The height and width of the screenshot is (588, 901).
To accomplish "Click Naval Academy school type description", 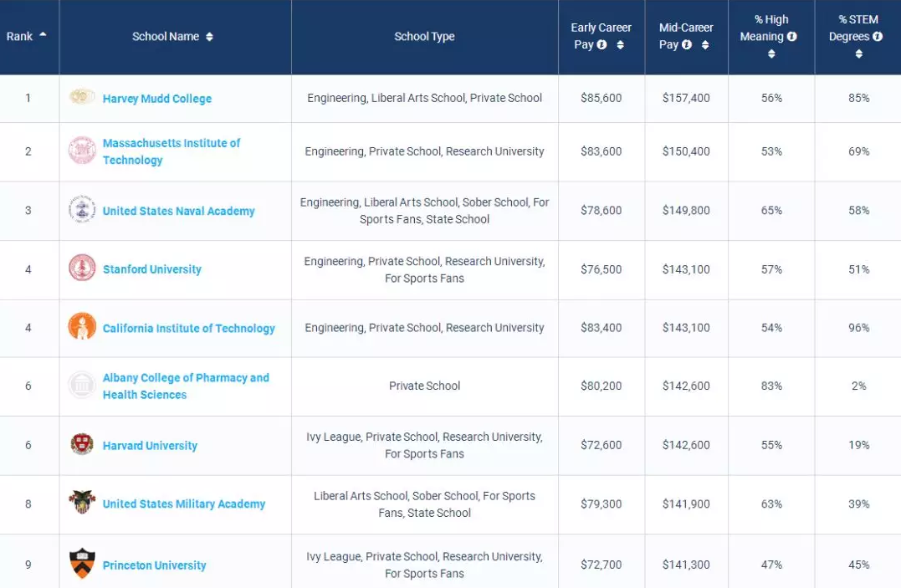I will (x=425, y=211).
